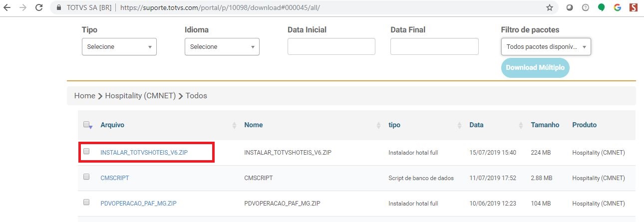
Task: Go to Home in breadcrumb
Action: [84, 96]
